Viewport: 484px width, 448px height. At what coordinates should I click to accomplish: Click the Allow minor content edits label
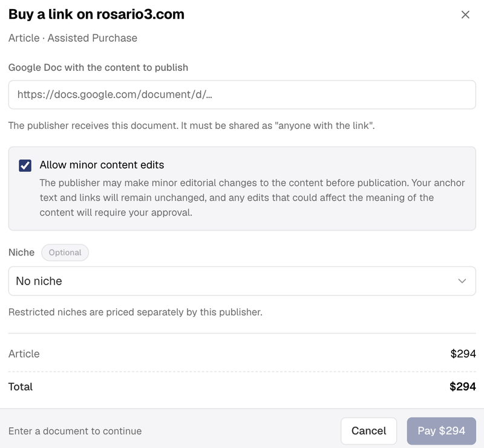tap(102, 165)
